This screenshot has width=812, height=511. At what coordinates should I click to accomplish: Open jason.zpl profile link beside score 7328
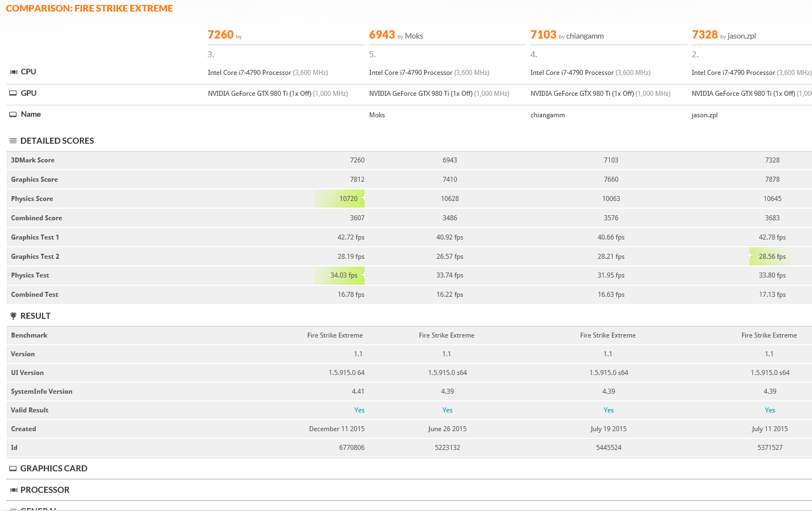click(741, 36)
